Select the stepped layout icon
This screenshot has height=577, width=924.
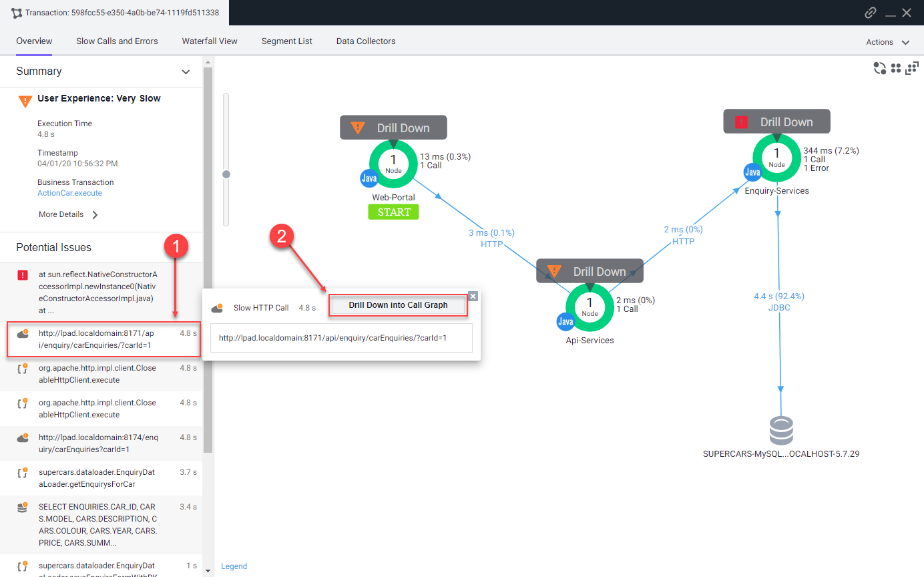tap(913, 68)
